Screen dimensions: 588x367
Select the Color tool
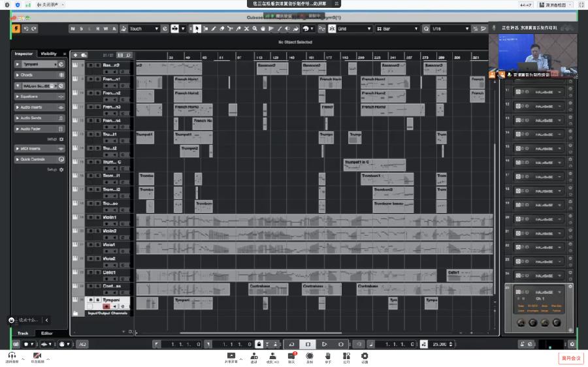296,29
